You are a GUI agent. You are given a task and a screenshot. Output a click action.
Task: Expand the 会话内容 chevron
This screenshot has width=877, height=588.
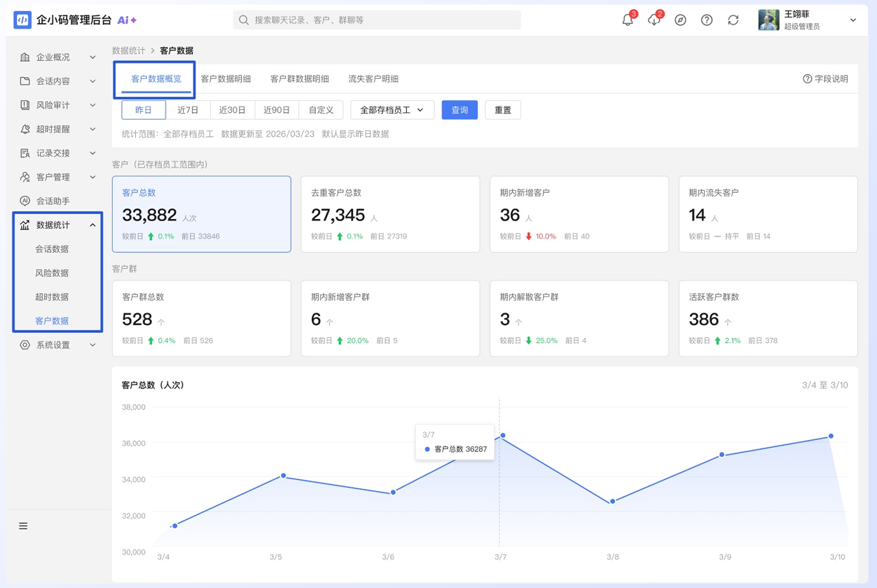coord(93,81)
